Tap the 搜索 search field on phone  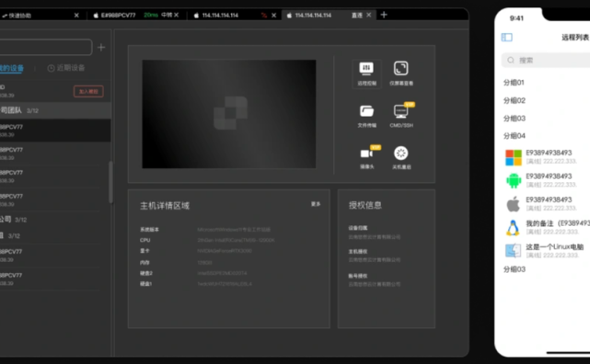point(546,60)
